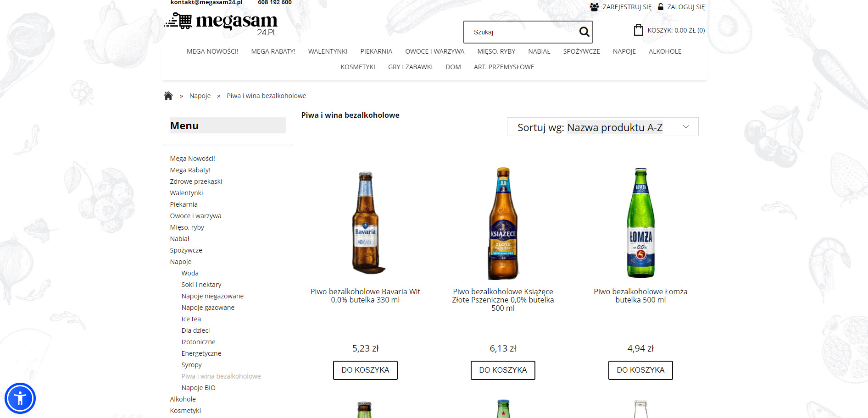Switch to the ALKOHOLE navigation tab

click(665, 51)
